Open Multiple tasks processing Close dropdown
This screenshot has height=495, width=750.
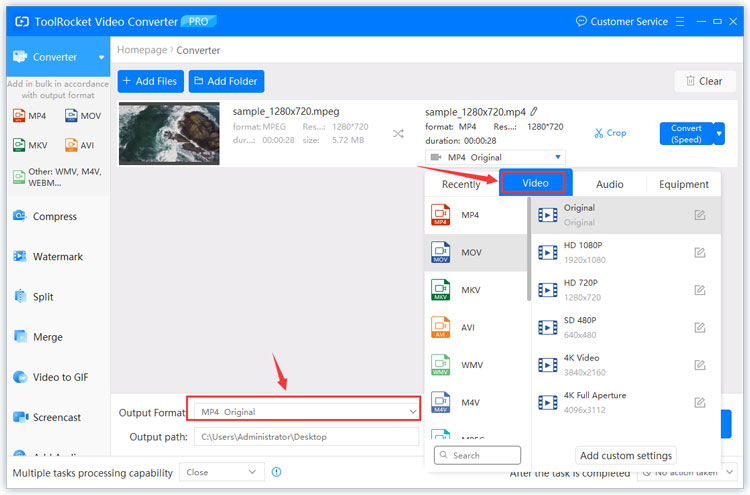[222, 472]
